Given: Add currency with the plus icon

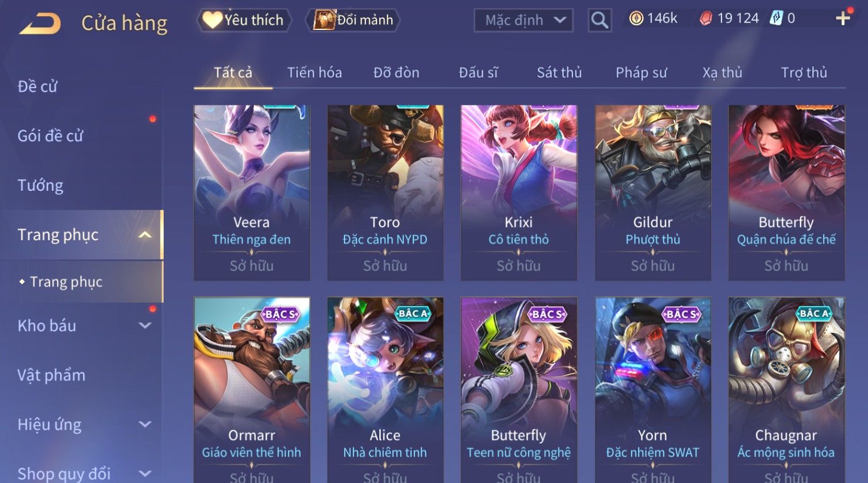Looking at the screenshot, I should (x=843, y=18).
